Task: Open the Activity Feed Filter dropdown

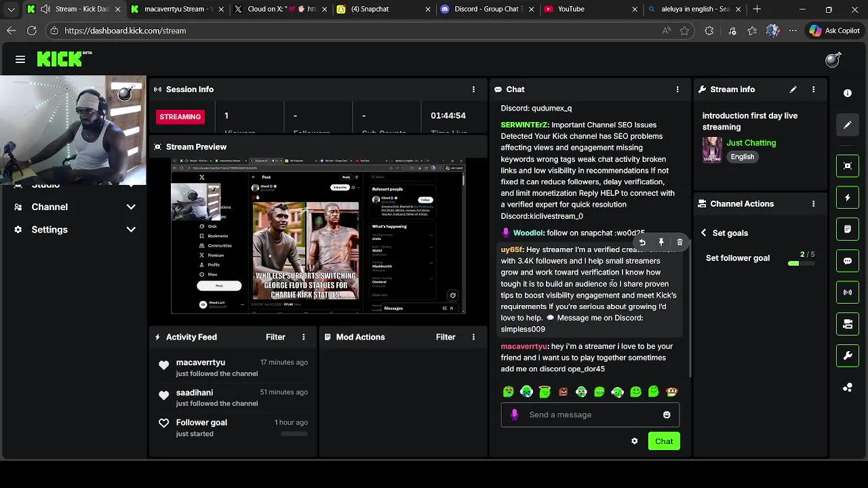Action: click(275, 337)
